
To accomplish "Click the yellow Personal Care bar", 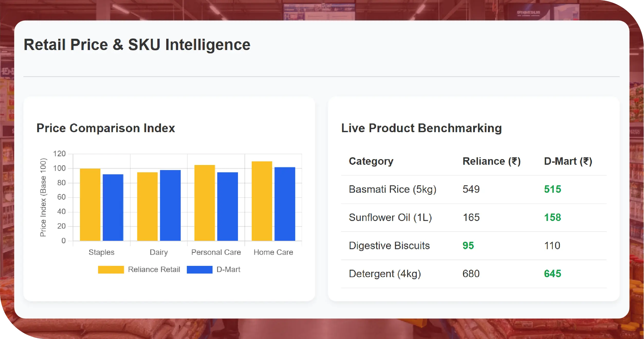I will (205, 203).
